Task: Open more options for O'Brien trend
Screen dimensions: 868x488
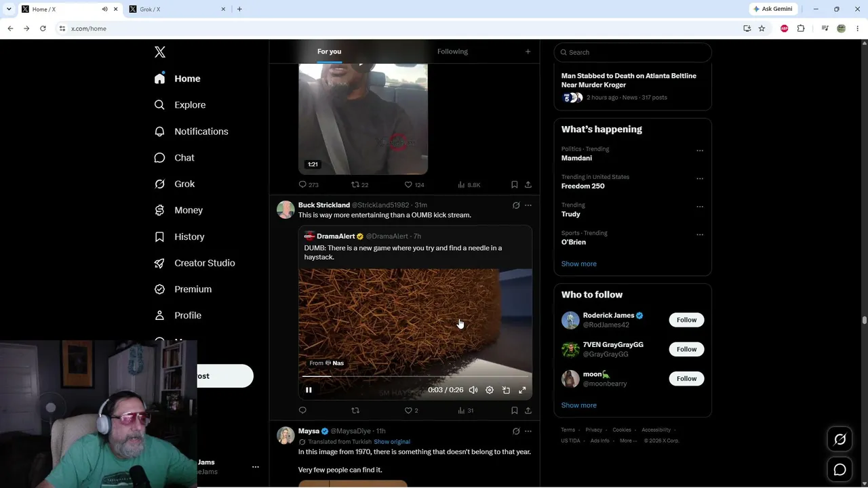Action: [x=700, y=235]
